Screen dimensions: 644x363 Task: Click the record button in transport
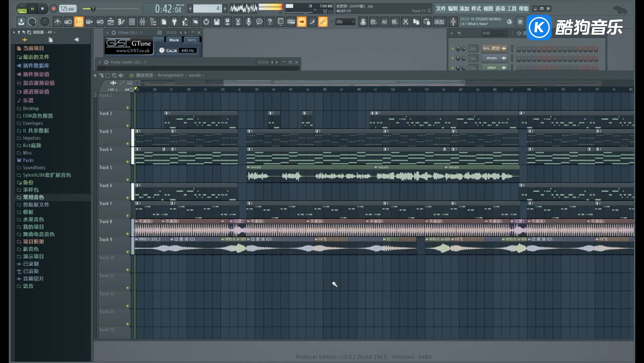pos(53,9)
